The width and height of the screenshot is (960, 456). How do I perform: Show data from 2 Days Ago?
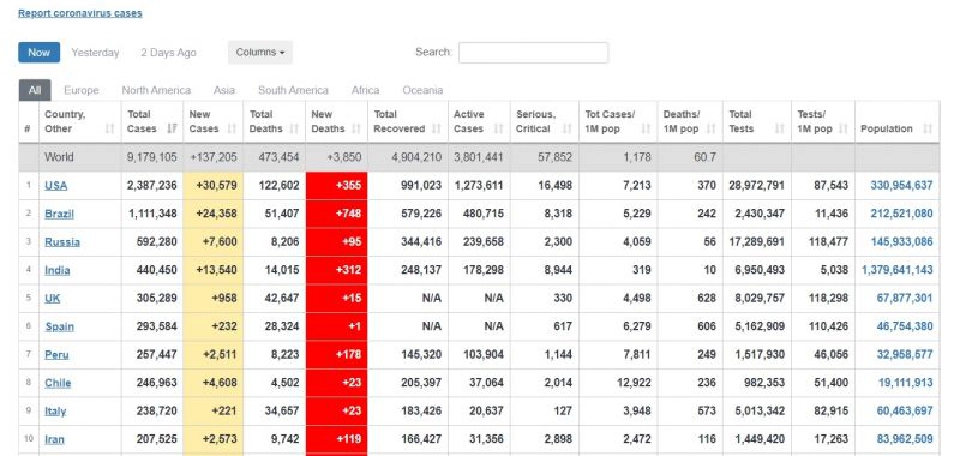[x=168, y=53]
